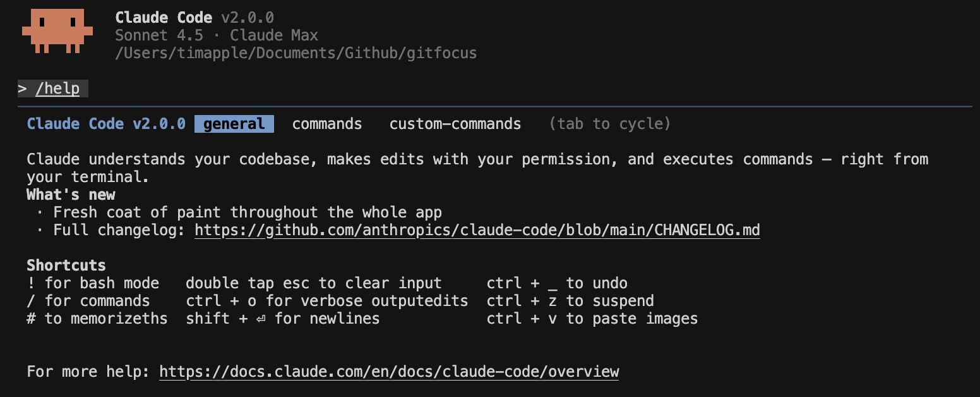Click the tab to cycle hint

610,123
